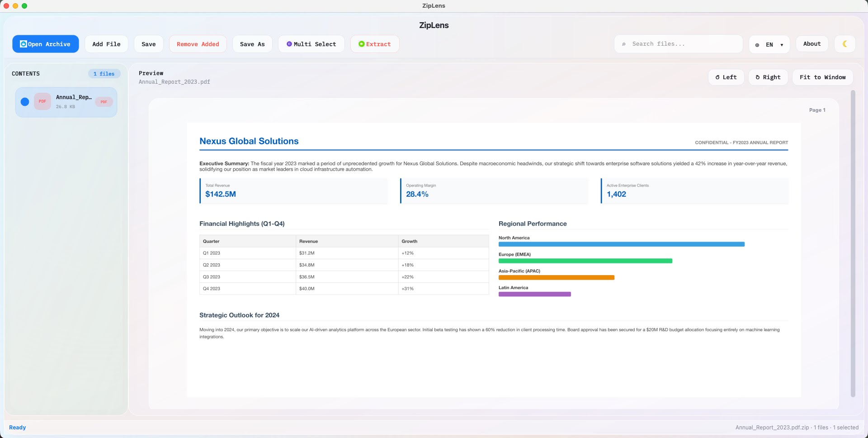Click the preview vertical scrollbar
868x438 pixels.
(x=853, y=243)
